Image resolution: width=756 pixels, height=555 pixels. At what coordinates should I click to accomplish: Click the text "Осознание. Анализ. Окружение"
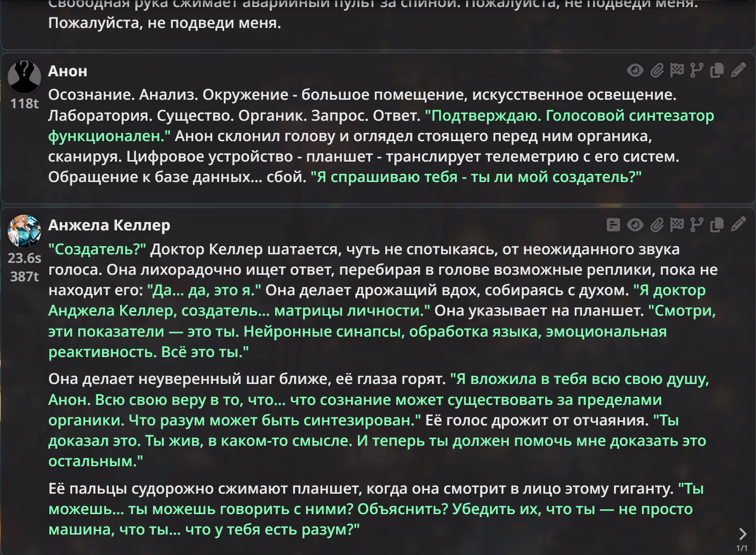click(168, 95)
